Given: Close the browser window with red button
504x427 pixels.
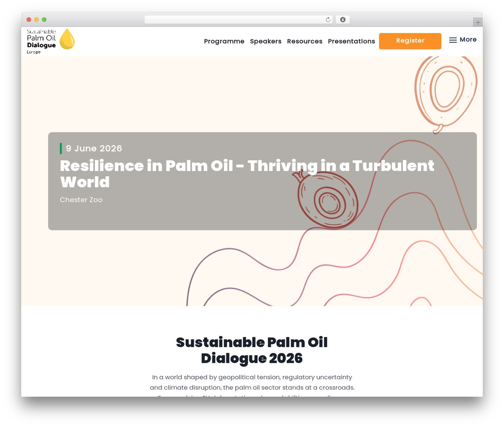Looking at the screenshot, I should (29, 20).
